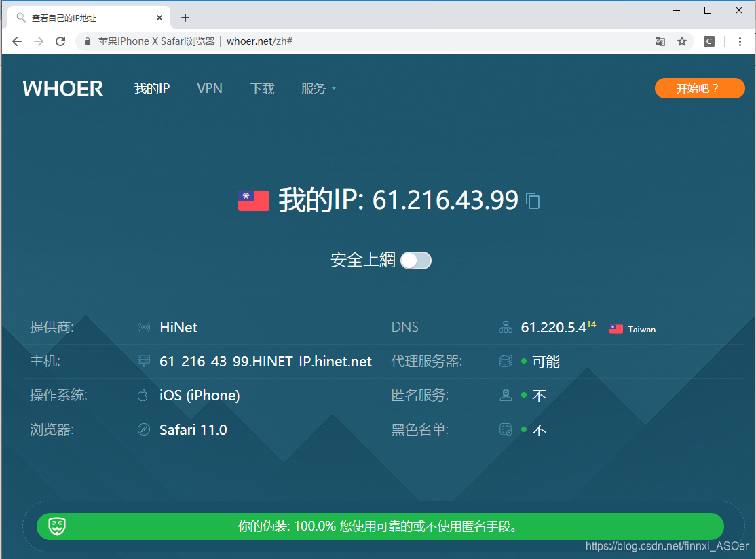Image resolution: width=756 pixels, height=559 pixels.
Task: Click the 主机: label
Action: [45, 361]
